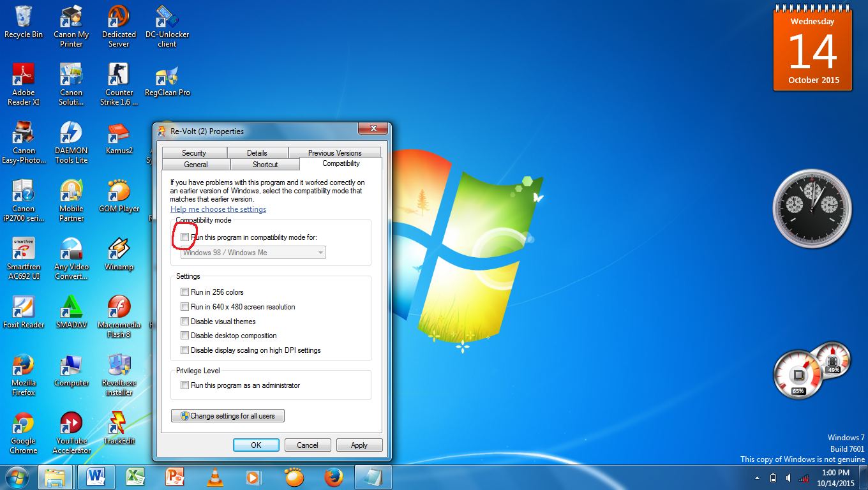The height and width of the screenshot is (490, 868).
Task: Switch to the Shortcut tab
Action: pyautogui.click(x=266, y=165)
